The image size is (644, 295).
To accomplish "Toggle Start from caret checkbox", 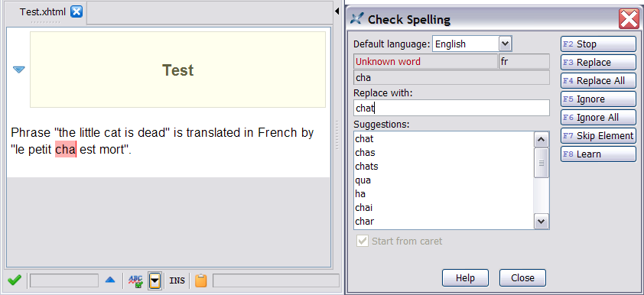I will 363,241.
